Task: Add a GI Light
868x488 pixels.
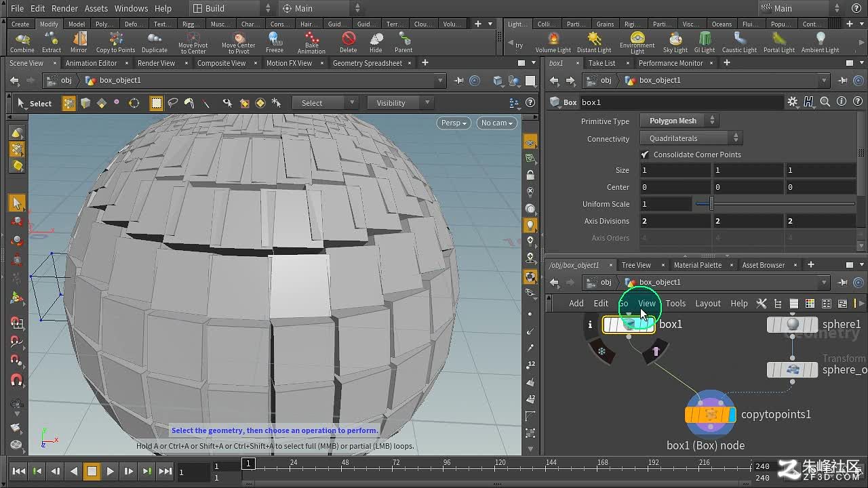Action: (705, 42)
